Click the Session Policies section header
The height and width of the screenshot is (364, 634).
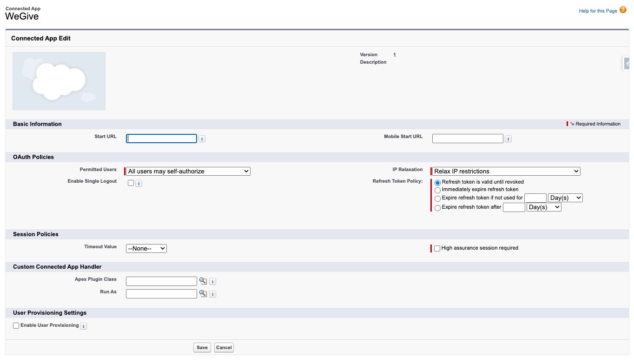(x=36, y=234)
